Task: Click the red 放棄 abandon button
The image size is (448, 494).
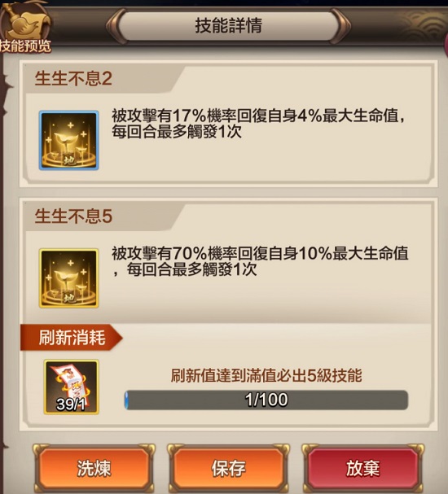Action: point(362,469)
